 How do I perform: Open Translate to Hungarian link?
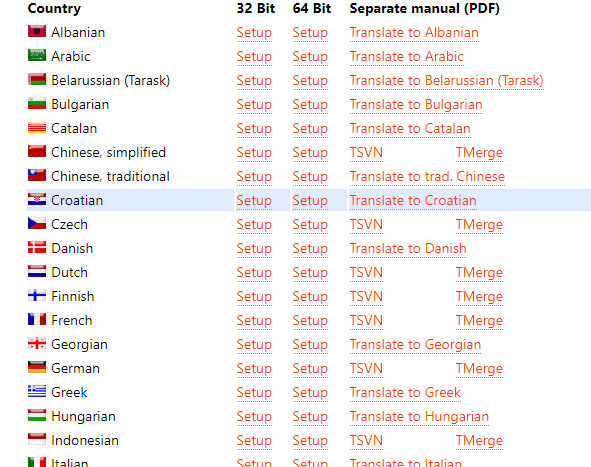click(419, 417)
